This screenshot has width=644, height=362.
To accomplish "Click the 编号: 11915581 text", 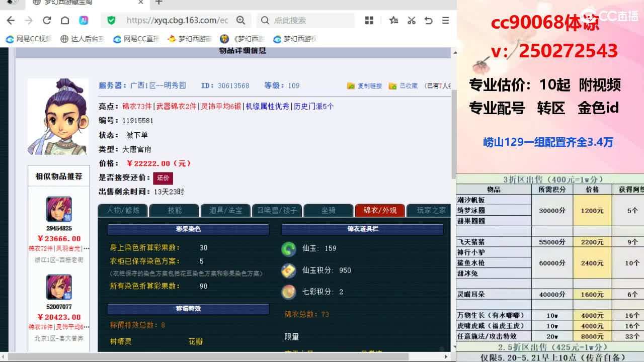I will [x=126, y=121].
